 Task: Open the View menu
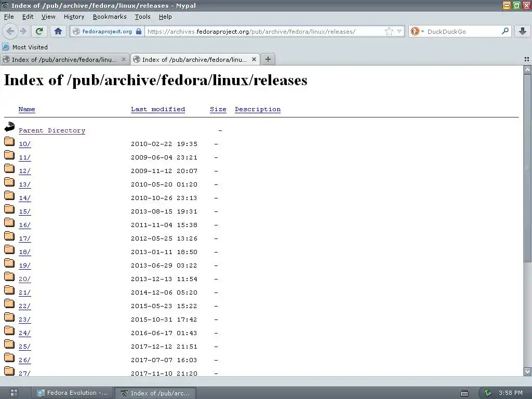tap(48, 17)
